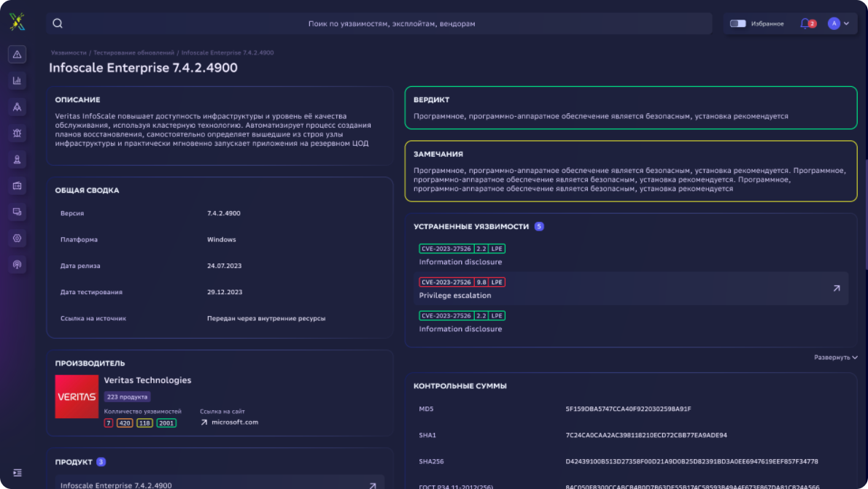Viewport: 868px width, 489px height.
Task: Open the vulnerabilities warning-triangle sidebar icon
Action: [x=18, y=54]
